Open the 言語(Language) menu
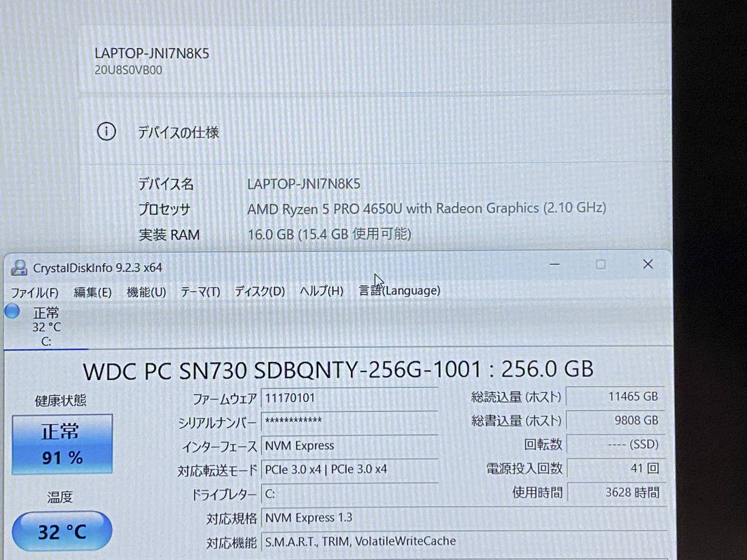The width and height of the screenshot is (747, 560). tap(400, 291)
